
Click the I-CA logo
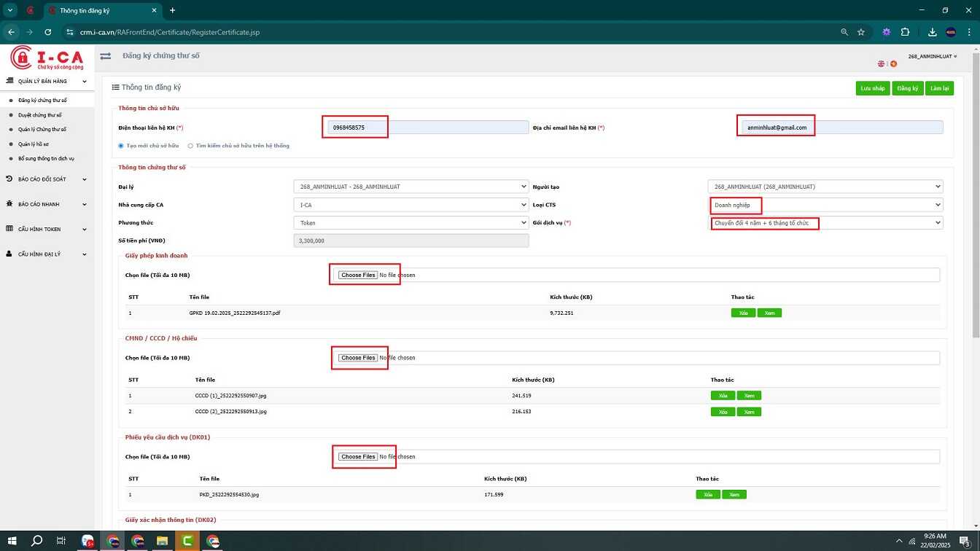[x=47, y=58]
